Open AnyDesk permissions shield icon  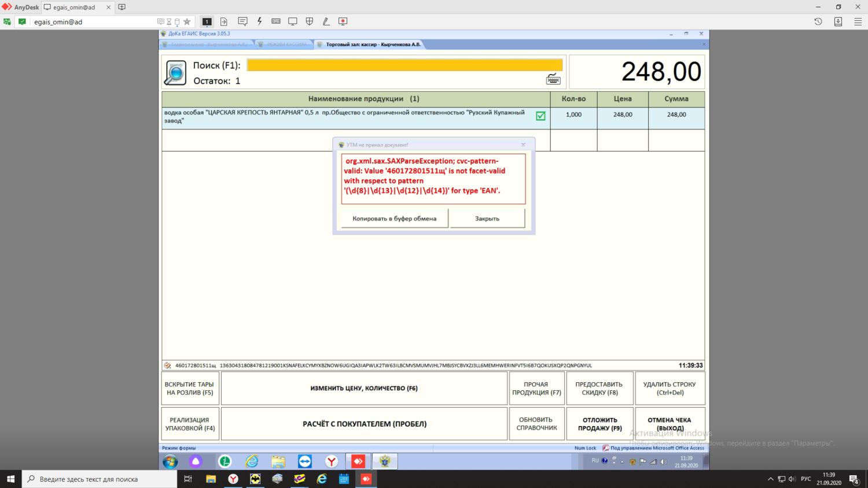(310, 21)
